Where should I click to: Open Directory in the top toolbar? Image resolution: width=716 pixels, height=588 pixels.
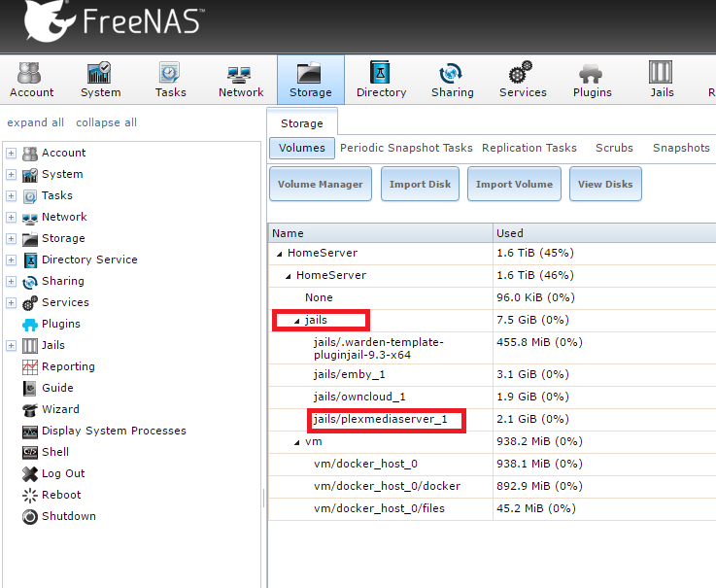[x=381, y=80]
